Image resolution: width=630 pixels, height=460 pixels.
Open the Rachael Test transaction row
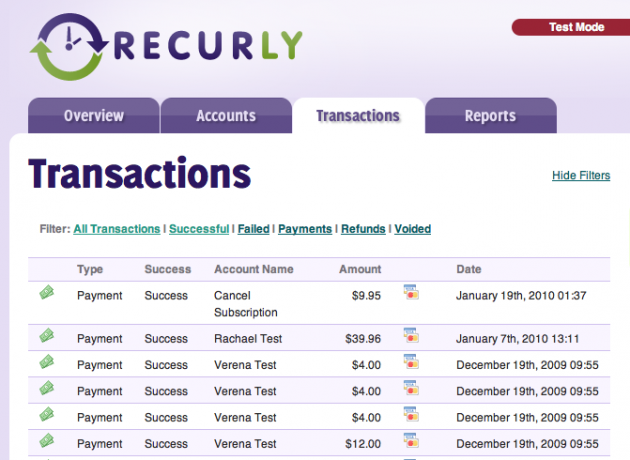tap(248, 339)
